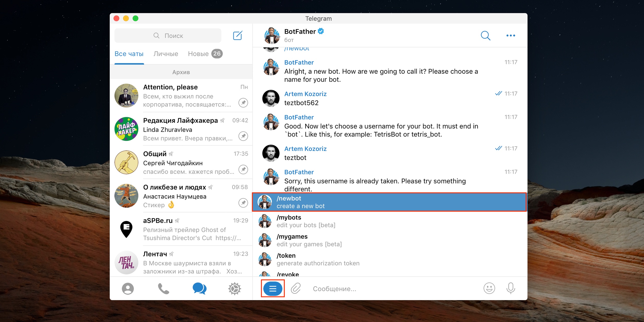644x322 pixels.
Task: Click the compose new message icon
Action: (x=238, y=36)
